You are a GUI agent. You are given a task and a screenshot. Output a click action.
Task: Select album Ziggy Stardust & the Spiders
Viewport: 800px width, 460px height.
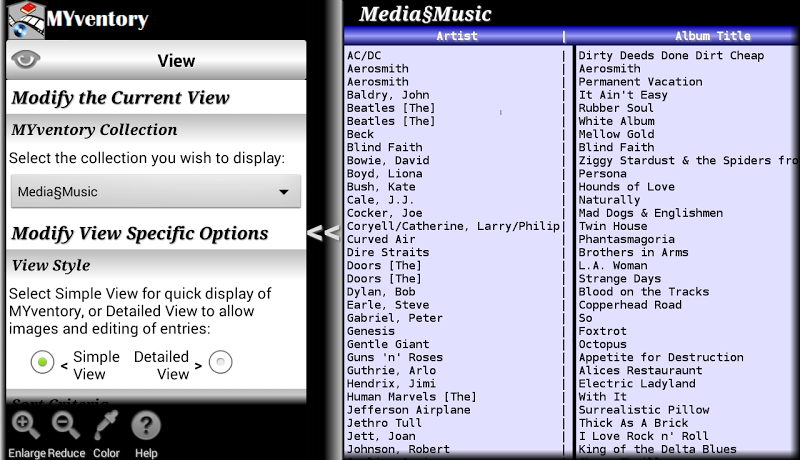687,161
